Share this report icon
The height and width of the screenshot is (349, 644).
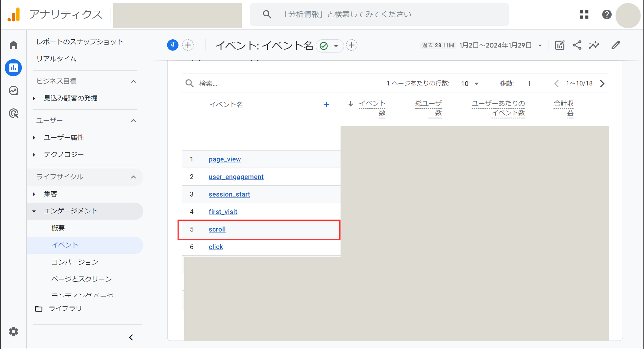(577, 45)
